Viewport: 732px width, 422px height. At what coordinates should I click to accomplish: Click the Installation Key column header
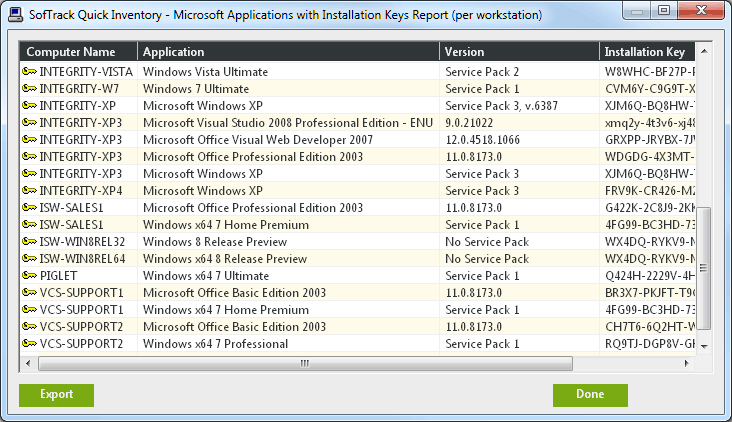pos(647,52)
